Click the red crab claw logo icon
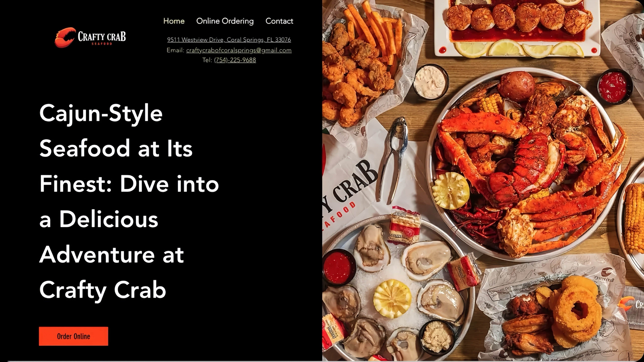This screenshot has width=644, height=362. pyautogui.click(x=65, y=37)
